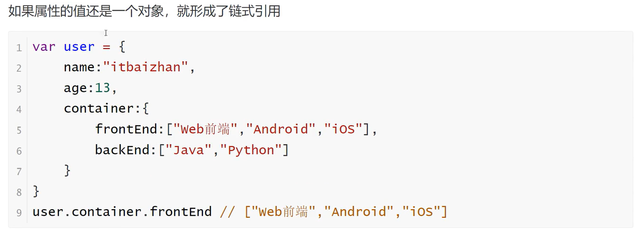Click line number 9 in the gutter
The image size is (644, 242).
[19, 213]
